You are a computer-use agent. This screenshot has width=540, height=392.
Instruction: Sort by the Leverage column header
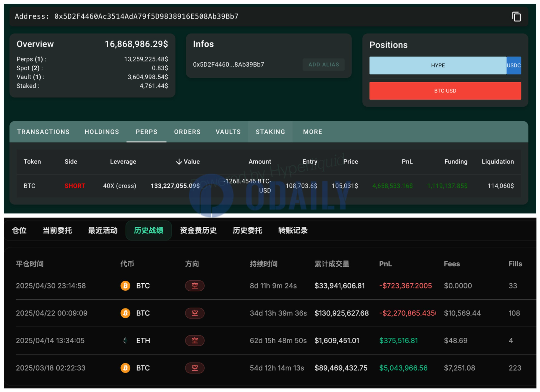pos(123,162)
